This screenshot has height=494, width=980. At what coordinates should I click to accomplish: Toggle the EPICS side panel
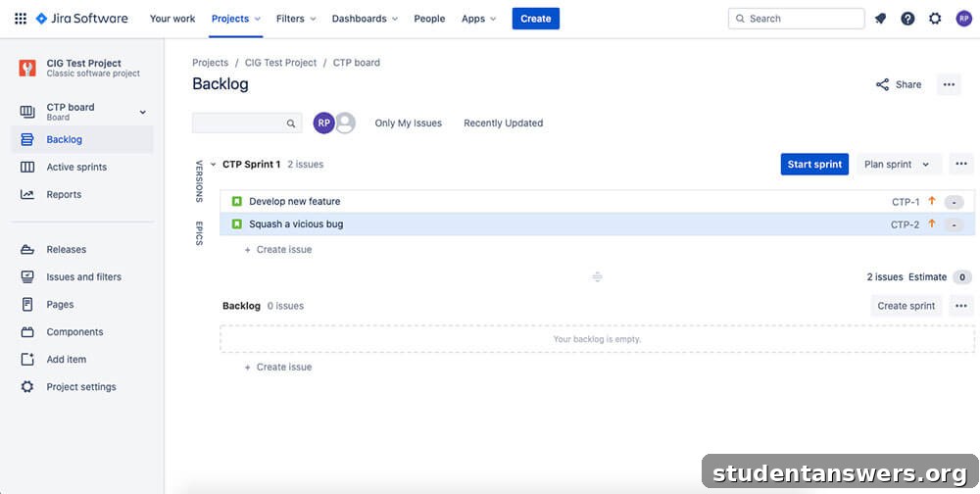(x=199, y=233)
